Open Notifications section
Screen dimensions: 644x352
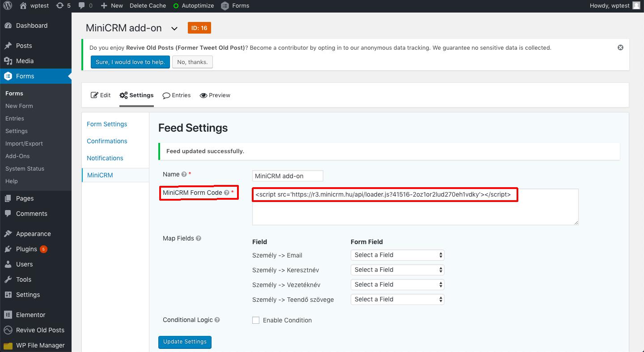(x=105, y=158)
